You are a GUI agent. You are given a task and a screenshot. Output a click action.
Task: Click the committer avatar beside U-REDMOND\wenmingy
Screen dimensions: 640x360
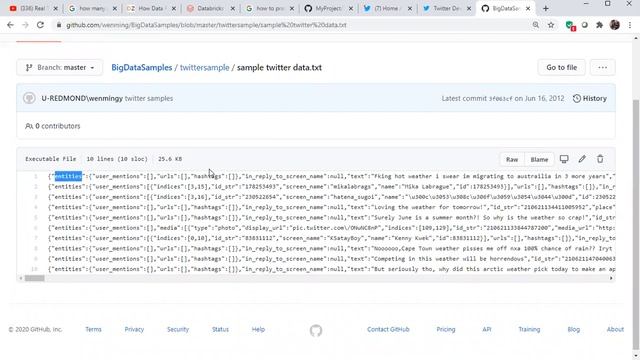coord(29,98)
